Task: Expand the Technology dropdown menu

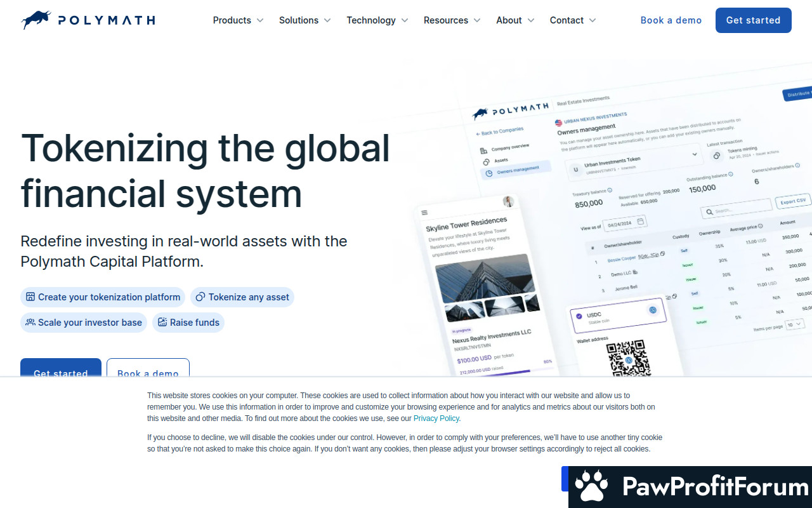Action: point(377,20)
